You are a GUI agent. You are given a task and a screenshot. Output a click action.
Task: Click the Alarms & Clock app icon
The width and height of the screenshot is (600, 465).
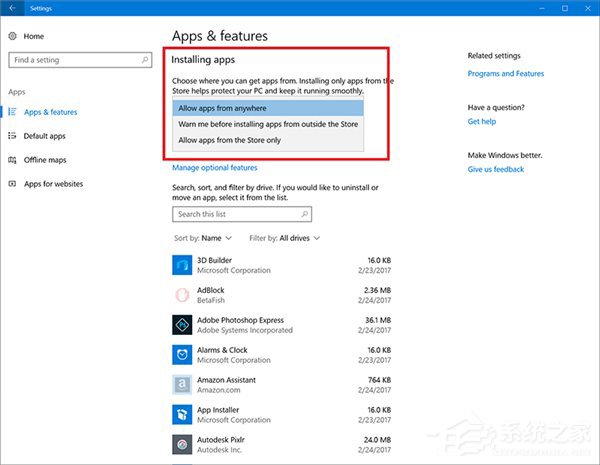point(182,355)
